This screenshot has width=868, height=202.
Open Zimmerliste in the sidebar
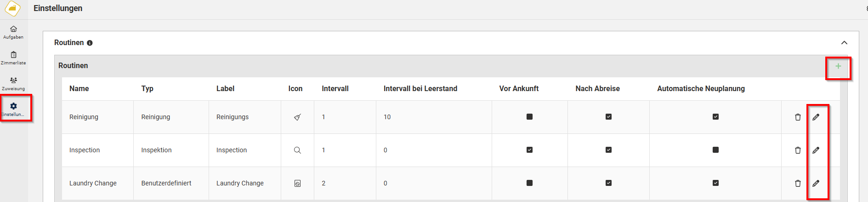coord(13,58)
